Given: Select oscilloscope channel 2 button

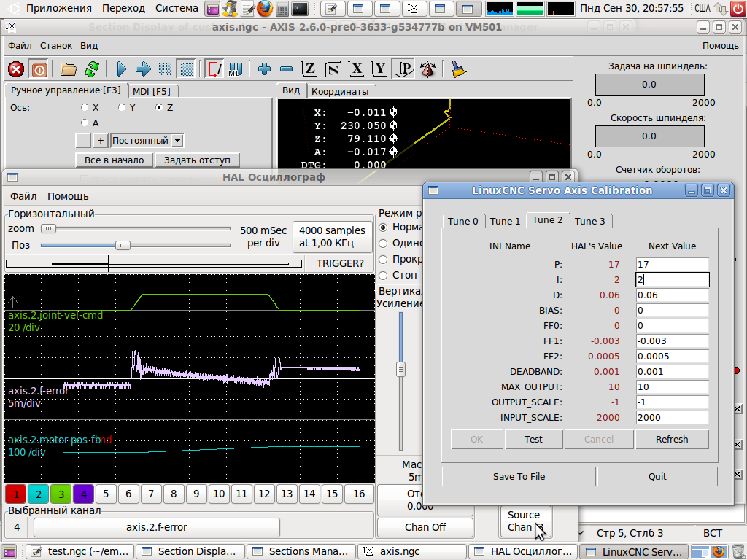Looking at the screenshot, I should 39,494.
